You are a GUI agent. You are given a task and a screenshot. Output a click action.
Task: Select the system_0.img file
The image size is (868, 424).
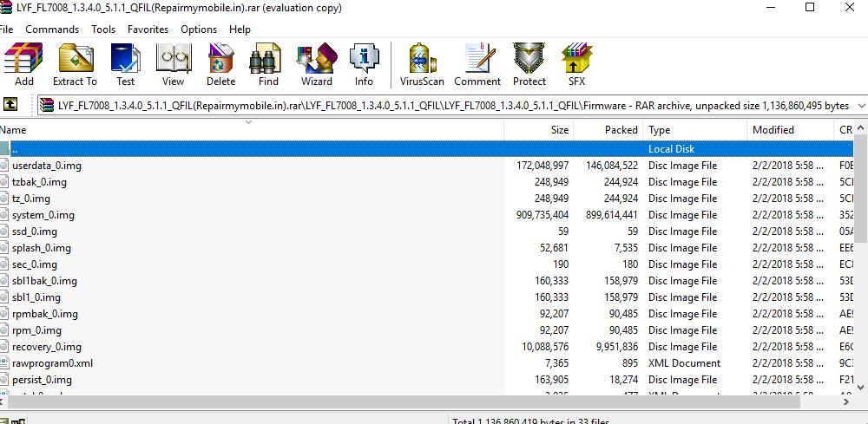coord(43,215)
